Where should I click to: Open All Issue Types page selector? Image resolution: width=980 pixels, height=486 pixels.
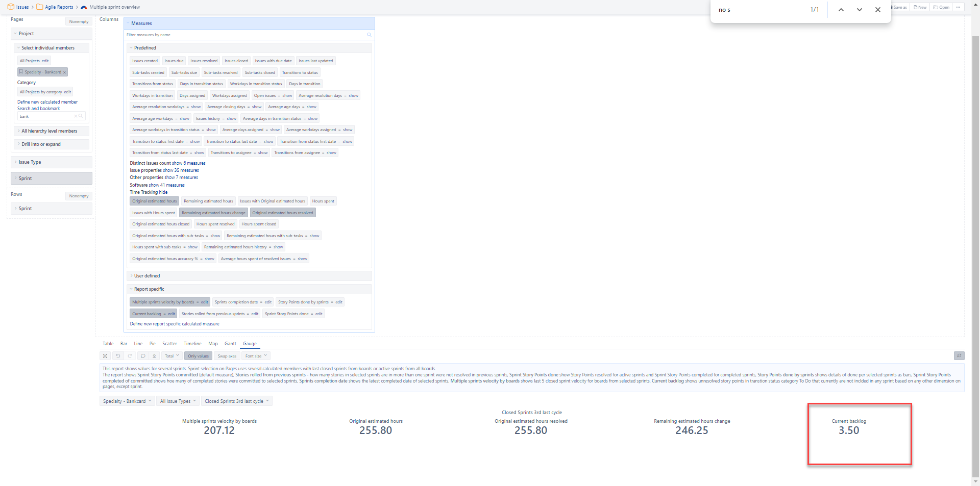point(178,401)
